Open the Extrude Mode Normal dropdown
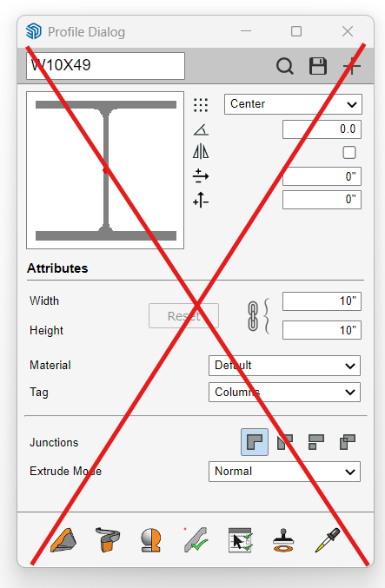385x588 pixels. (x=284, y=472)
